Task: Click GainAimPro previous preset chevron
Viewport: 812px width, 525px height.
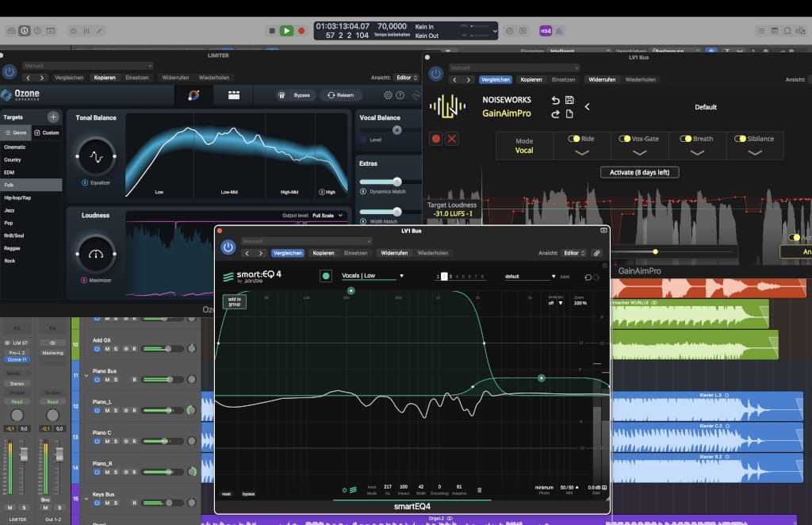Action: [x=588, y=106]
